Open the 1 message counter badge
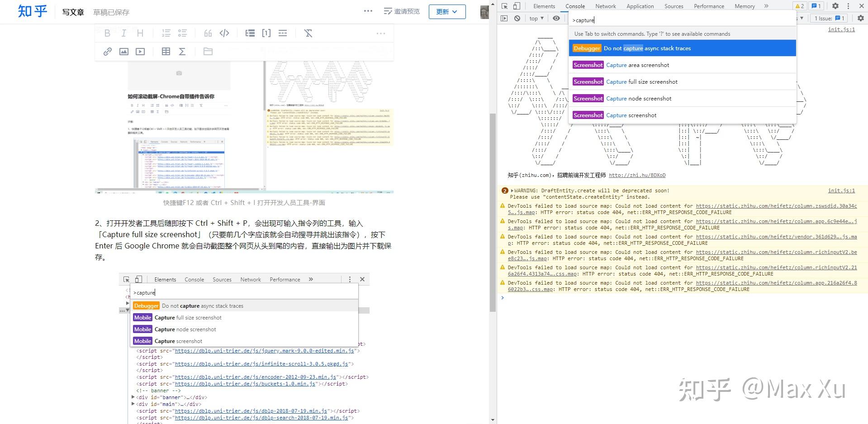Viewport: 868px width, 424px height. 816,6
